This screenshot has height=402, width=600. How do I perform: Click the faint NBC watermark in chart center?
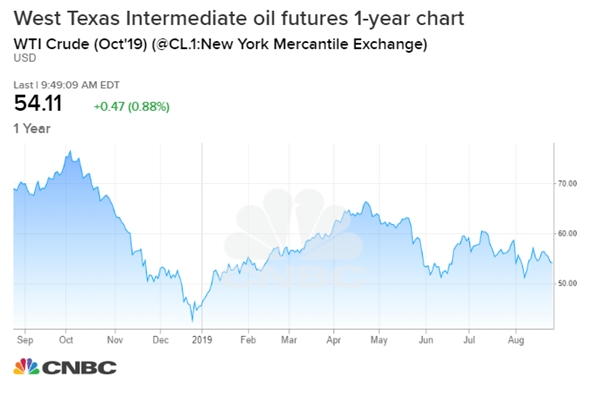coord(291,246)
